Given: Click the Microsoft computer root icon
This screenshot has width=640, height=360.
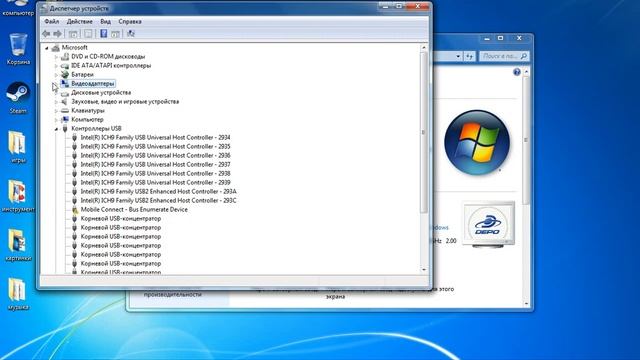Looking at the screenshot, I should 56,48.
